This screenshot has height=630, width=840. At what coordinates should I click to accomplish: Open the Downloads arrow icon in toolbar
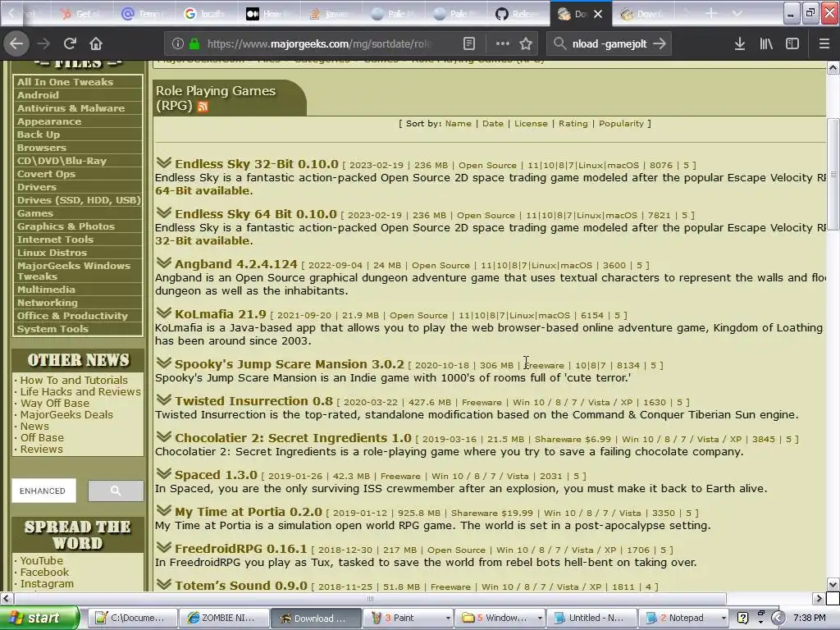[740, 44]
